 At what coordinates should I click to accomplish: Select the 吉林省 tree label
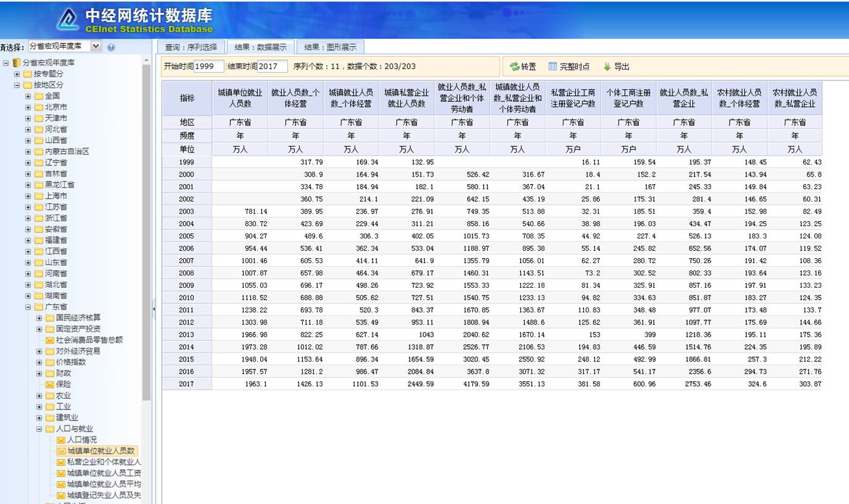point(56,174)
